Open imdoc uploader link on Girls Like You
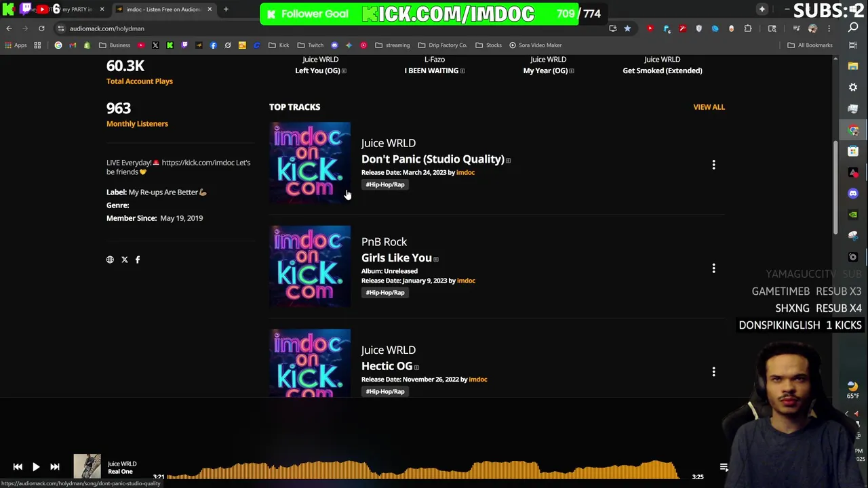The image size is (868, 488). point(466,281)
